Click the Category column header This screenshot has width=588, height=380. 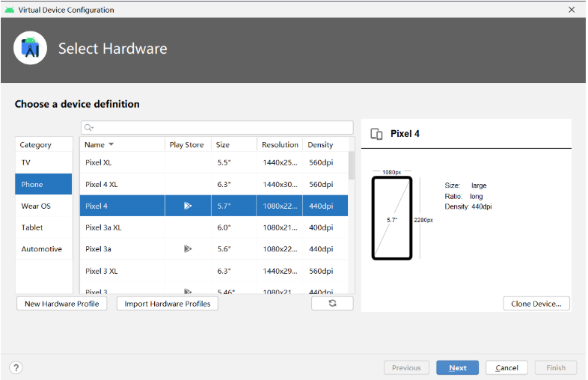tap(43, 144)
